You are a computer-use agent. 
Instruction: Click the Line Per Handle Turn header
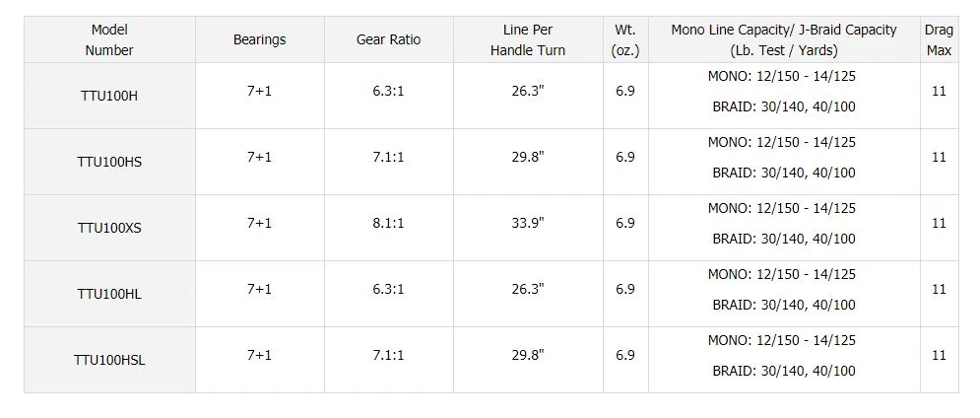[x=528, y=39]
